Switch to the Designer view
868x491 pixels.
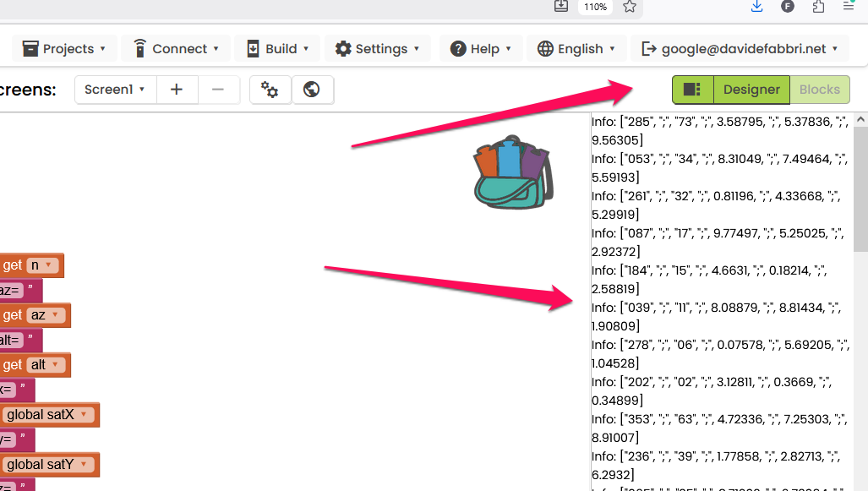(751, 90)
